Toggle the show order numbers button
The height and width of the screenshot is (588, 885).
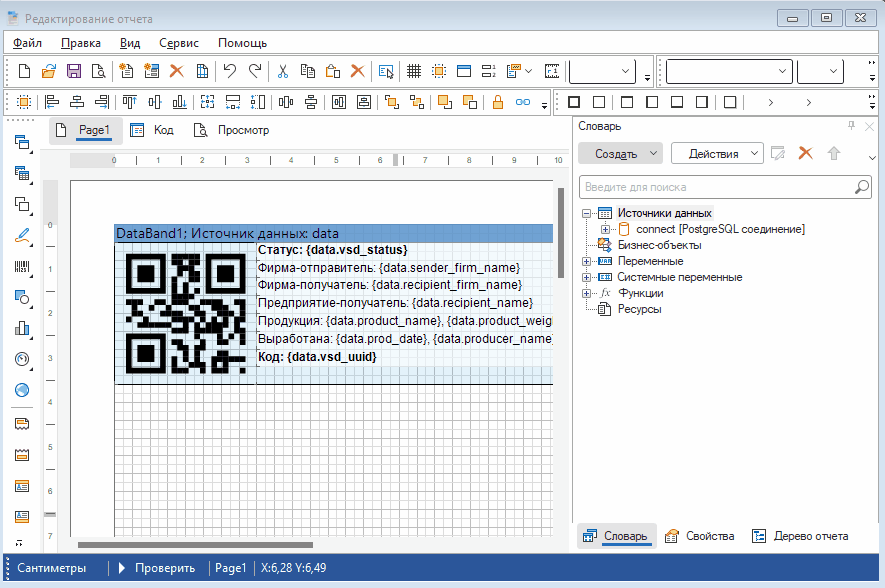[489, 71]
